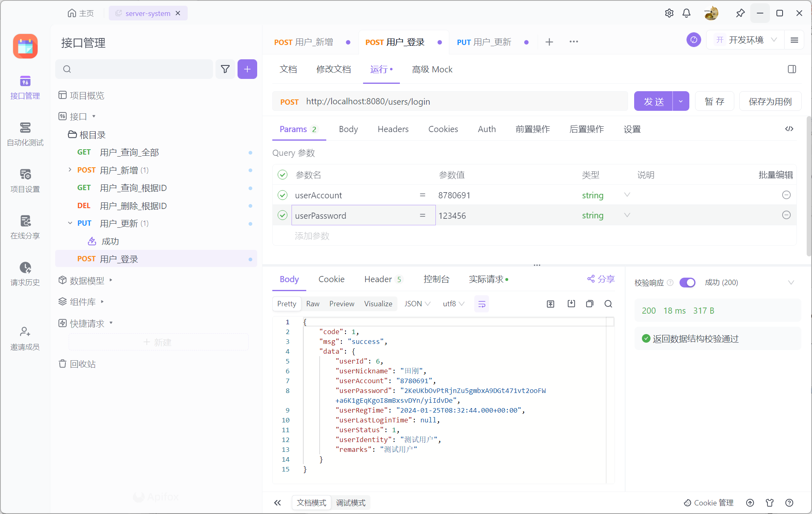Image resolution: width=812 pixels, height=514 pixels.
Task: Open the 发送 button dropdown arrow
Action: click(681, 101)
